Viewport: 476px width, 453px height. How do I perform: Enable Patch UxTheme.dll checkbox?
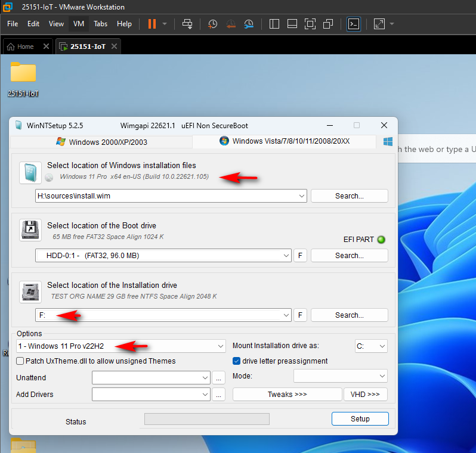coord(20,361)
